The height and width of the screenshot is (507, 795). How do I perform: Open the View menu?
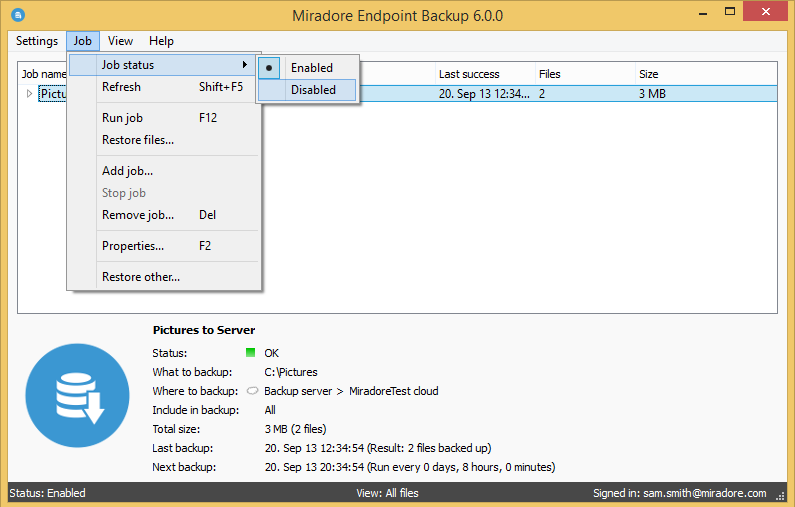(x=120, y=41)
